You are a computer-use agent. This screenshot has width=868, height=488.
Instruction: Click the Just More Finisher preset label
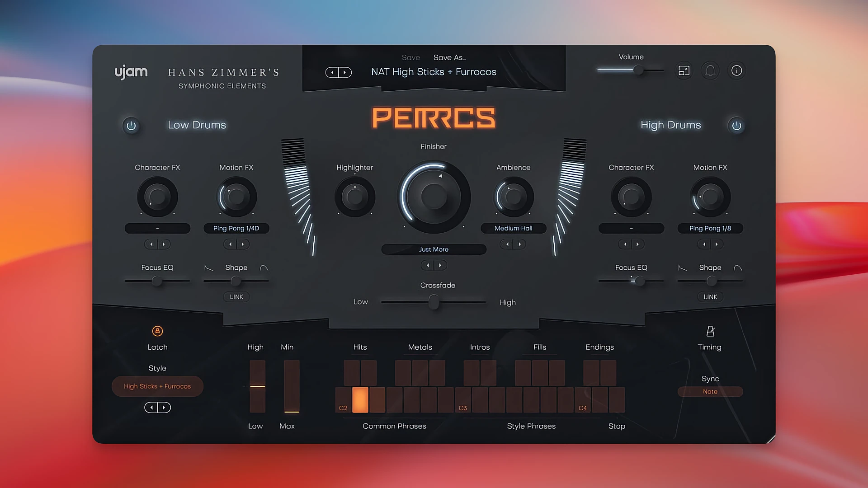point(434,249)
